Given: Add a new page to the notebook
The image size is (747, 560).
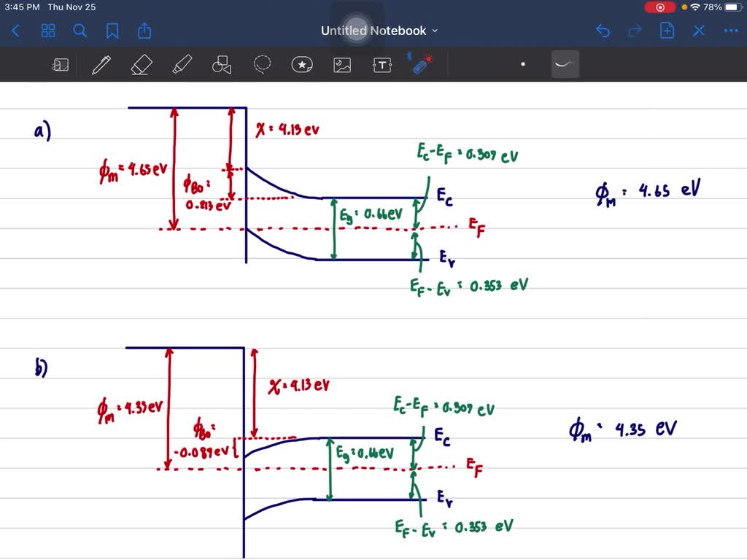Looking at the screenshot, I should [x=667, y=31].
